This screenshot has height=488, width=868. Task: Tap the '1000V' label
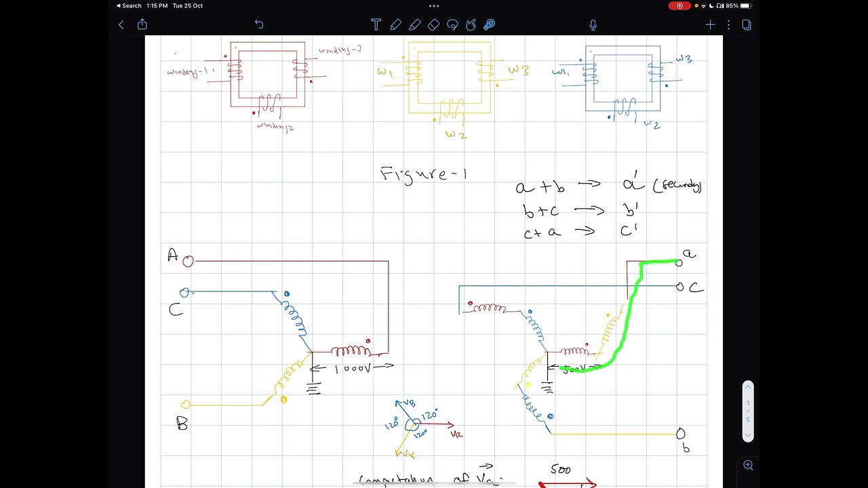click(353, 368)
